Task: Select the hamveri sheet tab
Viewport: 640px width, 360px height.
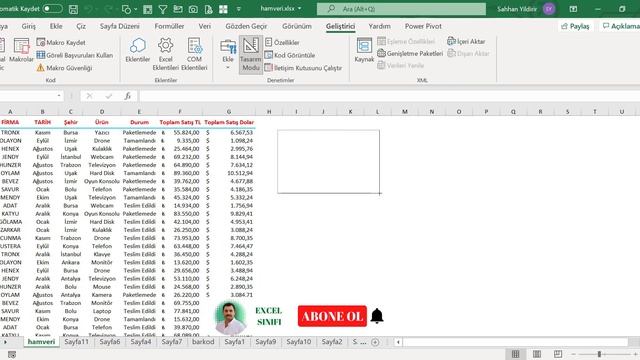Action: click(x=41, y=342)
